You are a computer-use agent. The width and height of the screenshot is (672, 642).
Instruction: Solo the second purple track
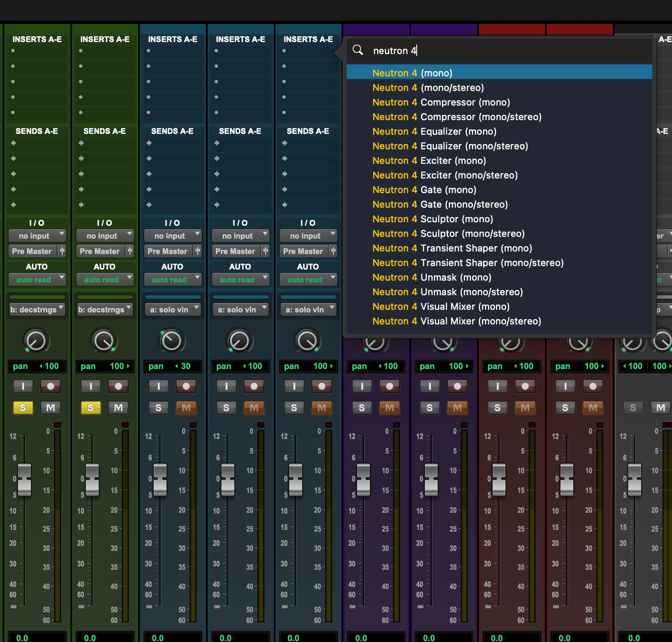[430, 408]
